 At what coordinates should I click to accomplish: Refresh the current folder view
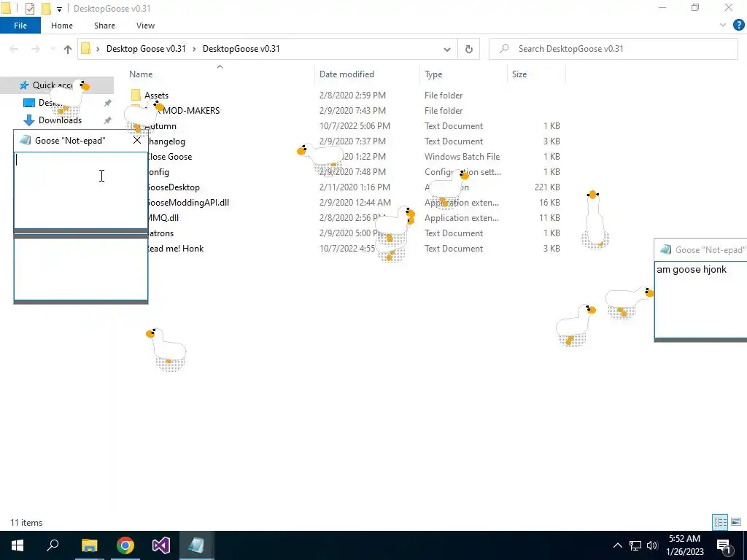coord(469,49)
